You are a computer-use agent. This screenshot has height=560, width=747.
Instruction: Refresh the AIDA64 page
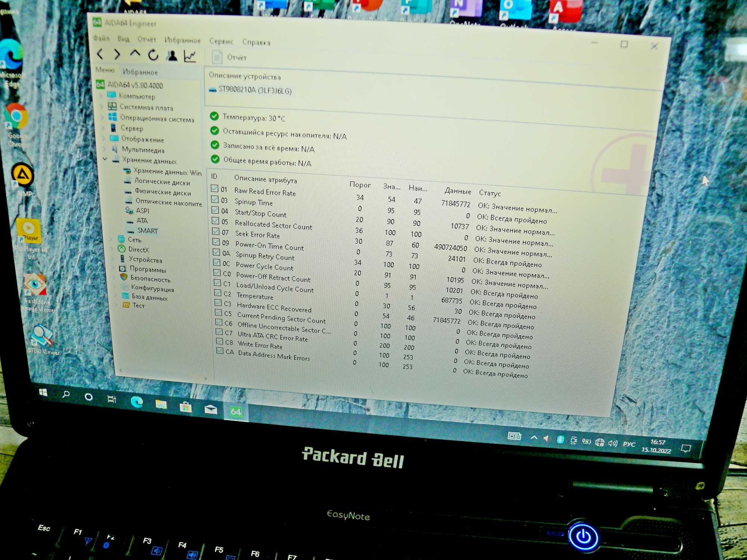[153, 55]
